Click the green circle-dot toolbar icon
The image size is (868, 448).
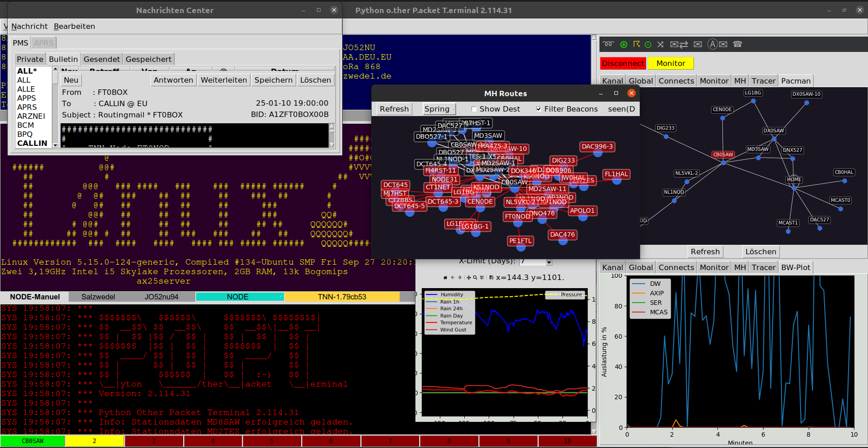click(x=648, y=44)
